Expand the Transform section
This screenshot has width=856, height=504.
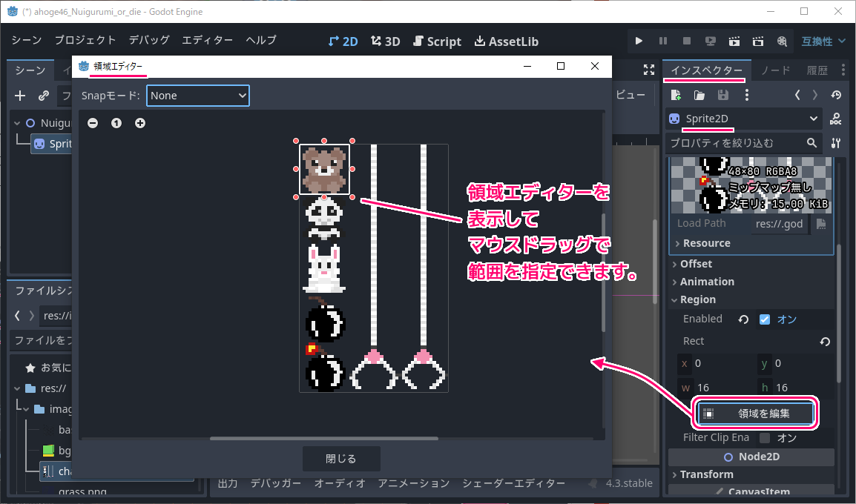pos(705,474)
